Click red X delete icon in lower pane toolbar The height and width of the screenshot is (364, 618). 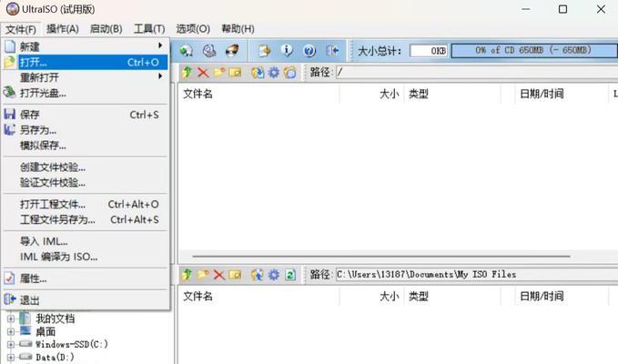[219, 275]
